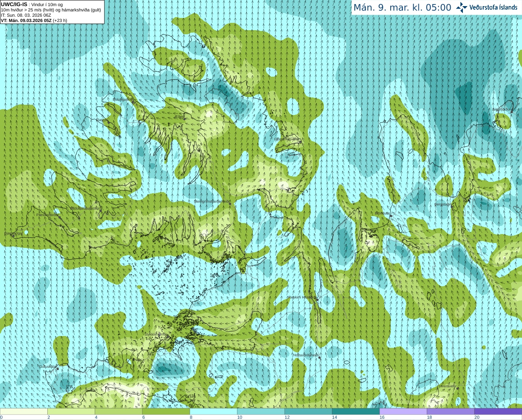
Task: Click the '4' legend scale number
Action: [96, 417]
